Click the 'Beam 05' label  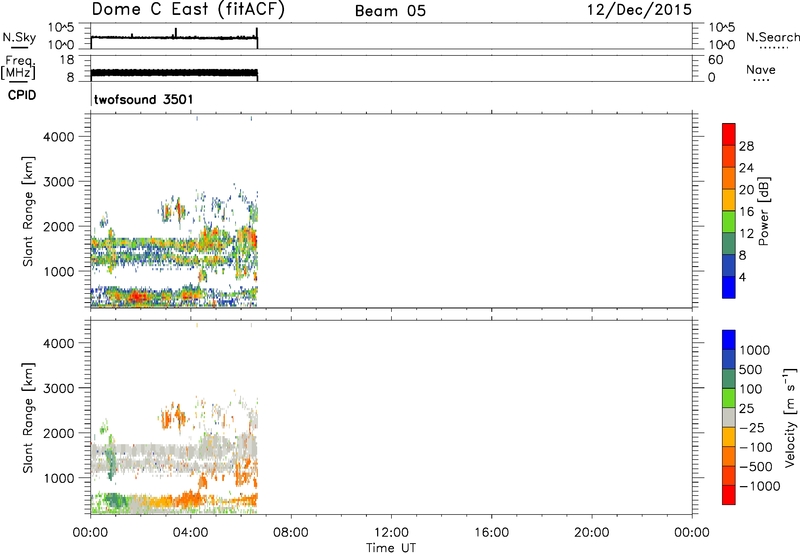pos(390,11)
